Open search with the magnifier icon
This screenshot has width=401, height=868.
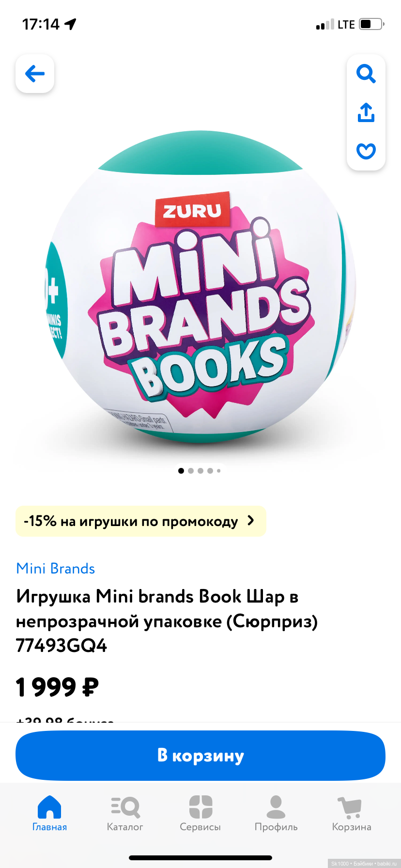coord(366,74)
